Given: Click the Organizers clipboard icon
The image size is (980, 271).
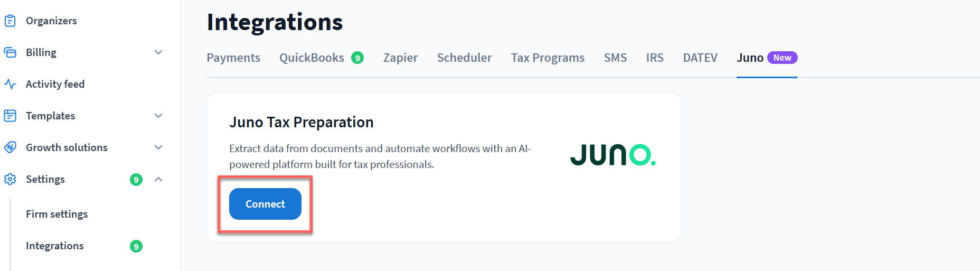Looking at the screenshot, I should (x=10, y=21).
